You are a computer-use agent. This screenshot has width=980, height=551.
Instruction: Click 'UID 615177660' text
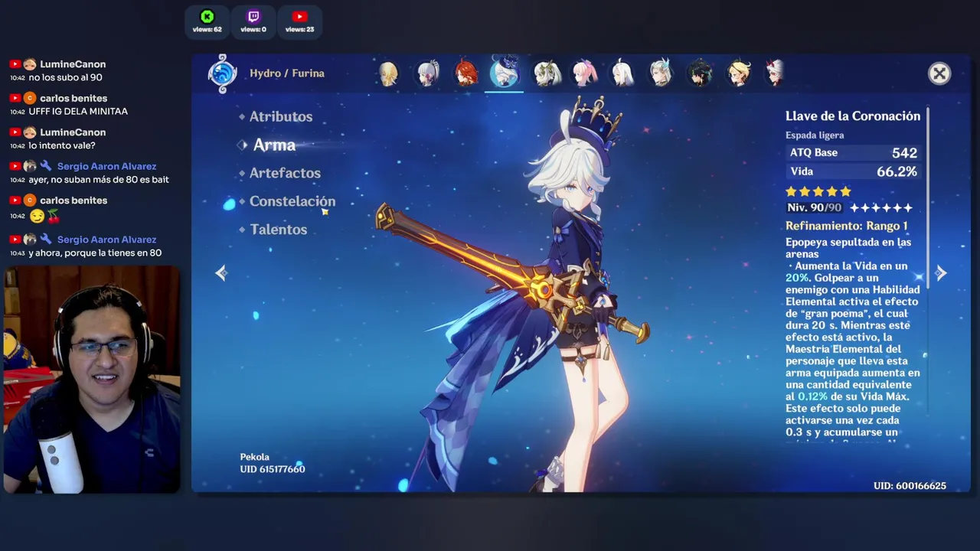(273, 469)
